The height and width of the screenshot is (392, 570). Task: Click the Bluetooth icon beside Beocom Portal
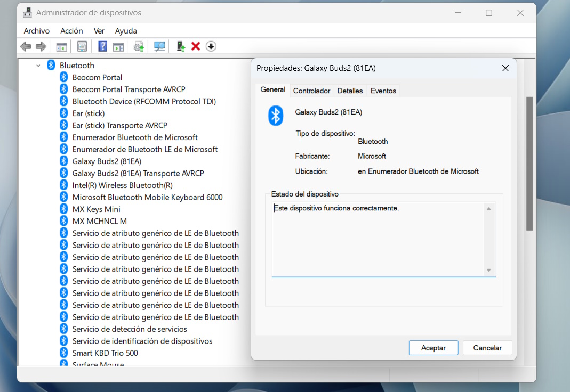63,77
